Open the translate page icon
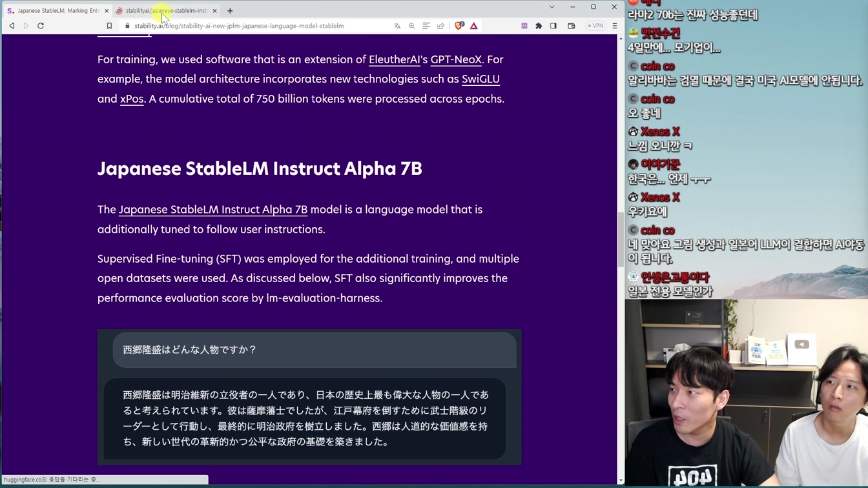868x488 pixels. click(x=397, y=26)
